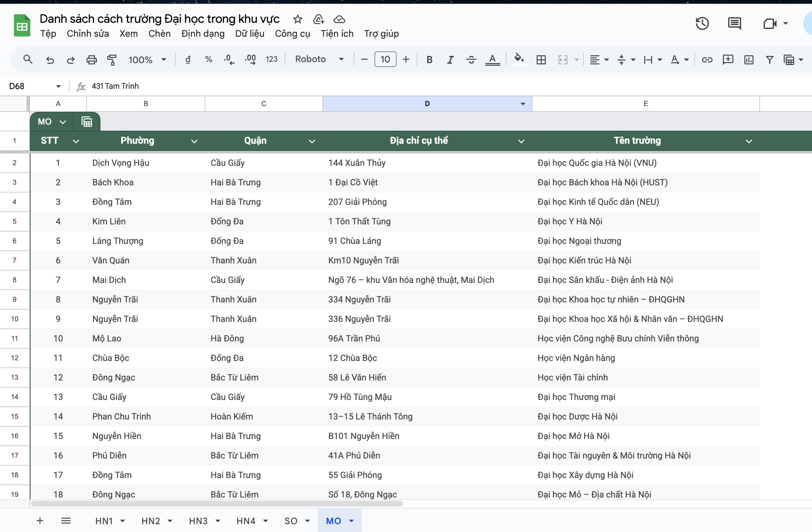
Task: Open the Quận column filter dropdown
Action: tap(312, 141)
